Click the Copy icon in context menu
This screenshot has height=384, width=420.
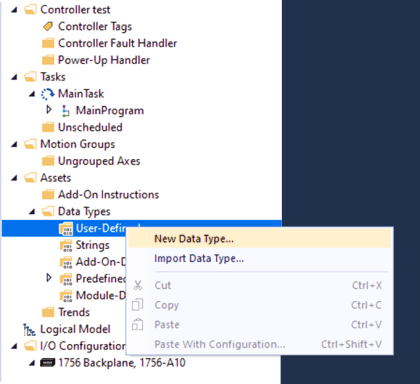[x=138, y=305]
